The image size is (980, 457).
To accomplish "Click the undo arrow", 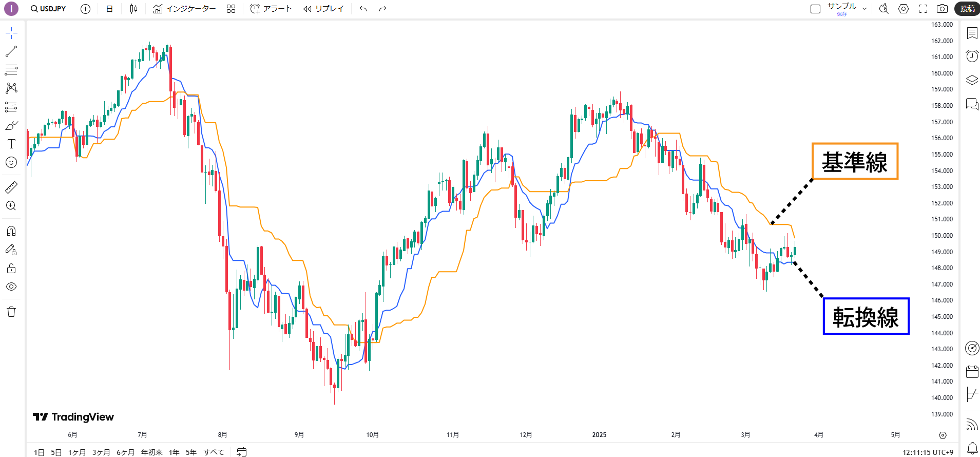I will 363,9.
